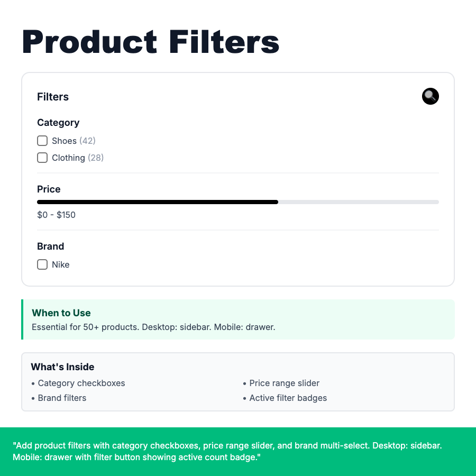The image size is (476, 476).
Task: Open the When to Use section
Action: [x=61, y=313]
